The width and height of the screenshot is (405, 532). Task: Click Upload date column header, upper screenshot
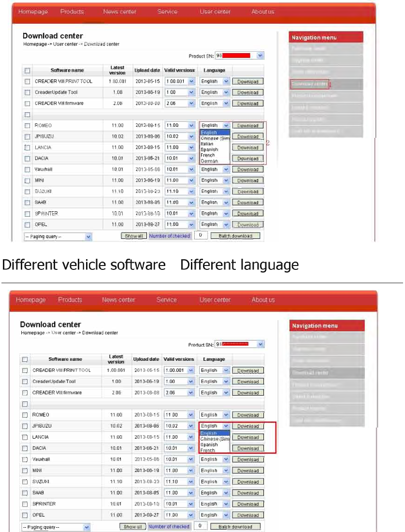pyautogui.click(x=147, y=71)
